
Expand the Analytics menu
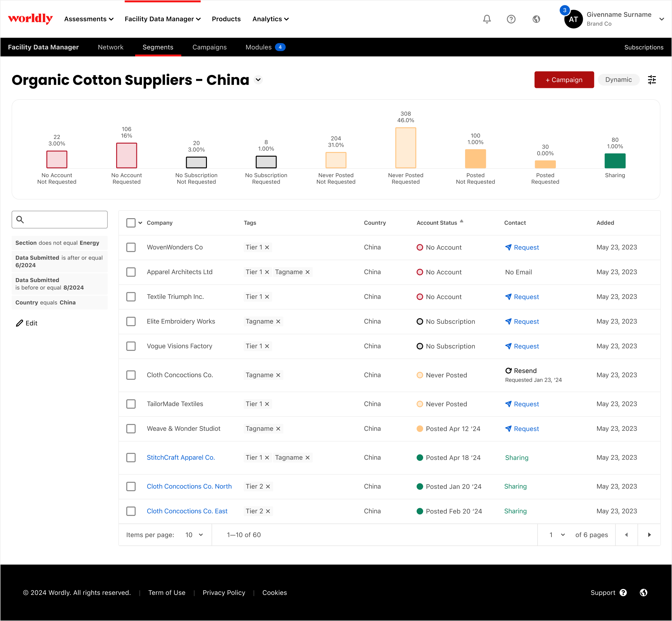tap(270, 19)
